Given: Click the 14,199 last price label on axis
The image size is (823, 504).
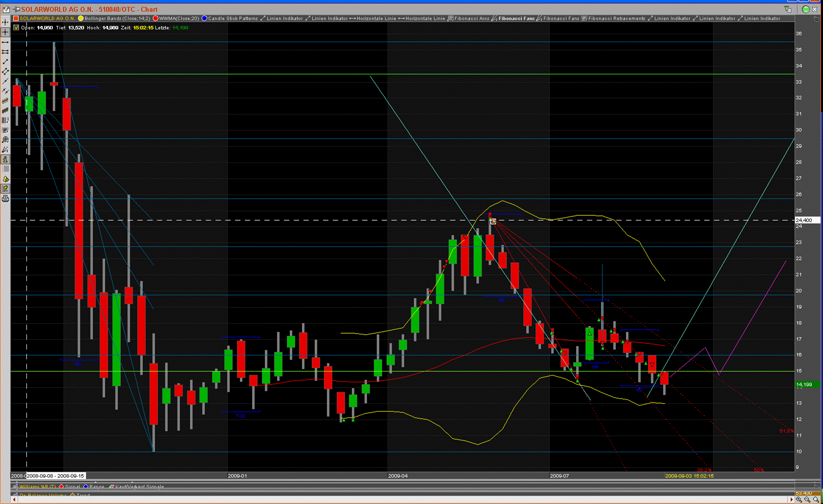Looking at the screenshot, I should point(807,385).
